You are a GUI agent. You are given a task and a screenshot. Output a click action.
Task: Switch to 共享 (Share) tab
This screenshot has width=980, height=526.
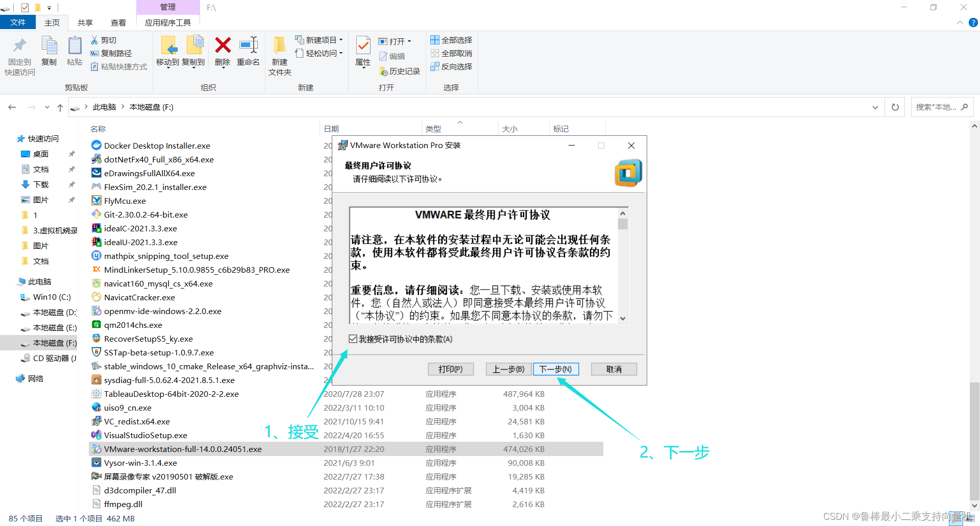pos(85,22)
